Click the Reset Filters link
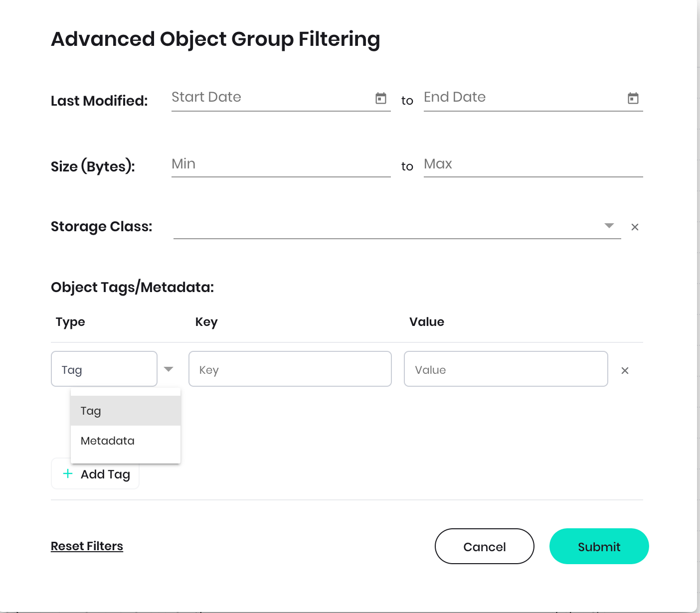Screen dimensions: 700x613 click(87, 546)
